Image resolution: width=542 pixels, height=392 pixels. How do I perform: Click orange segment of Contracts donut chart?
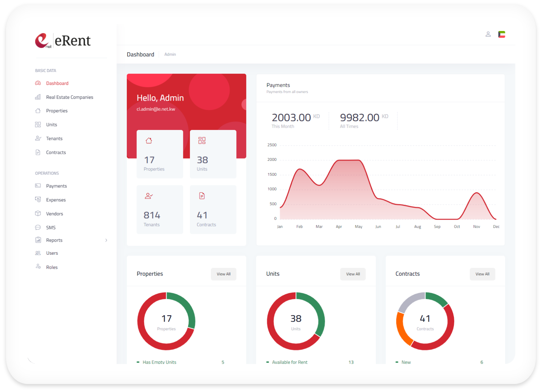coord(402,330)
